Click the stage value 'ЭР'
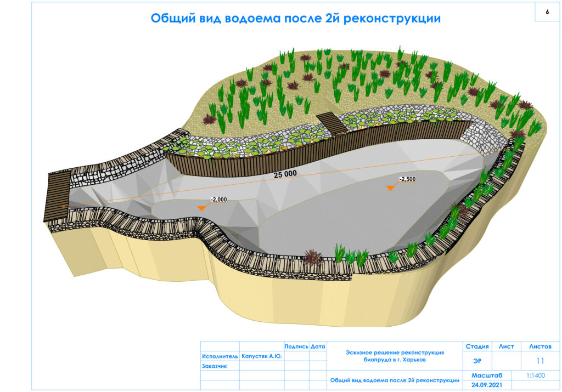 [x=477, y=361]
